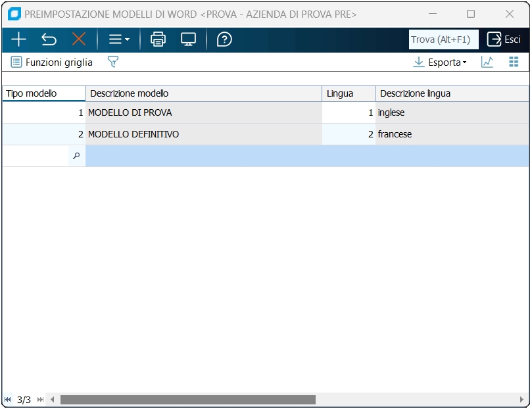Expand the Esporta dropdown
Viewport: 532px width, 409px height.
pos(440,62)
